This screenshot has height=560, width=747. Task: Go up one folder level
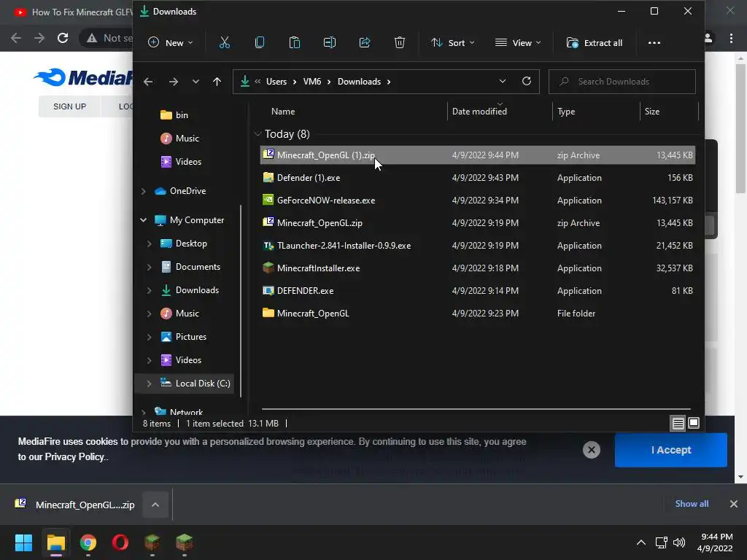click(x=217, y=82)
